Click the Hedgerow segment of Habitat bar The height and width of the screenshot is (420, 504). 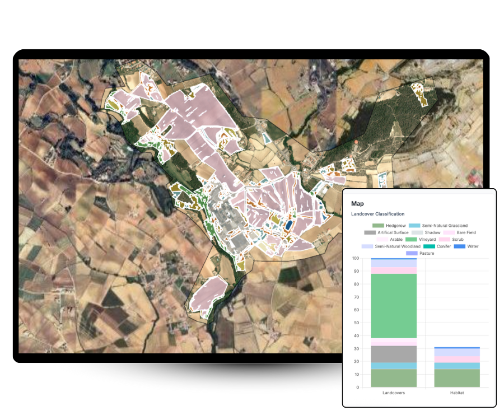tap(457, 378)
